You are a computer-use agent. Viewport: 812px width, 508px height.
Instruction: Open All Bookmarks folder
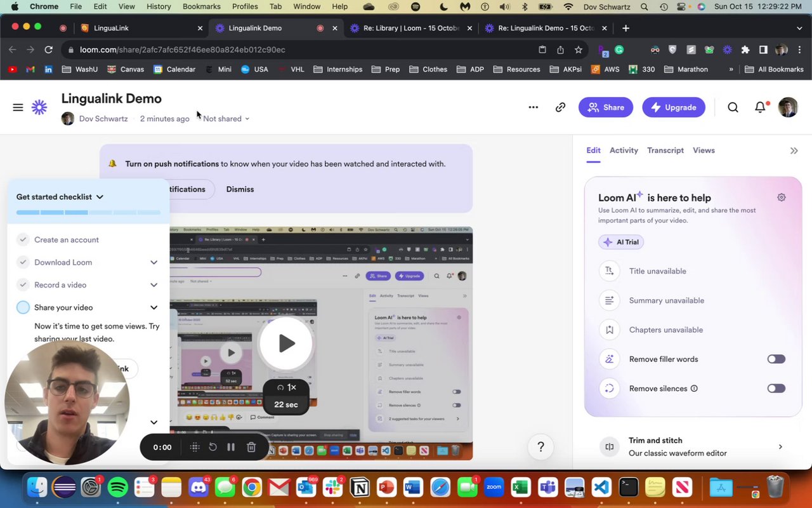click(774, 69)
